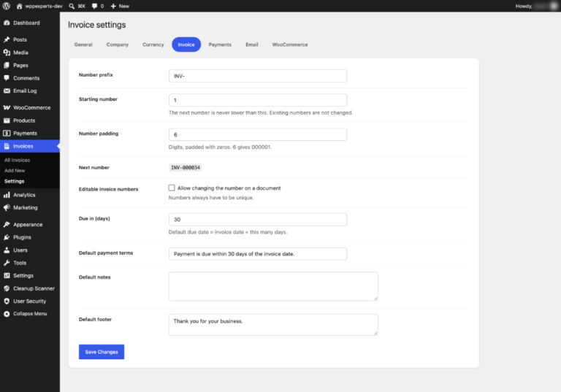Click the Products box icon
The height and width of the screenshot is (392, 561).
tap(7, 120)
